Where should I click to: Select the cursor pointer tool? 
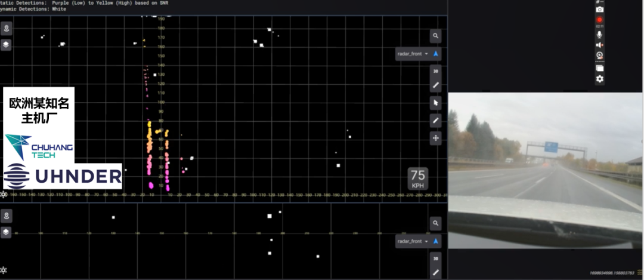point(436,103)
